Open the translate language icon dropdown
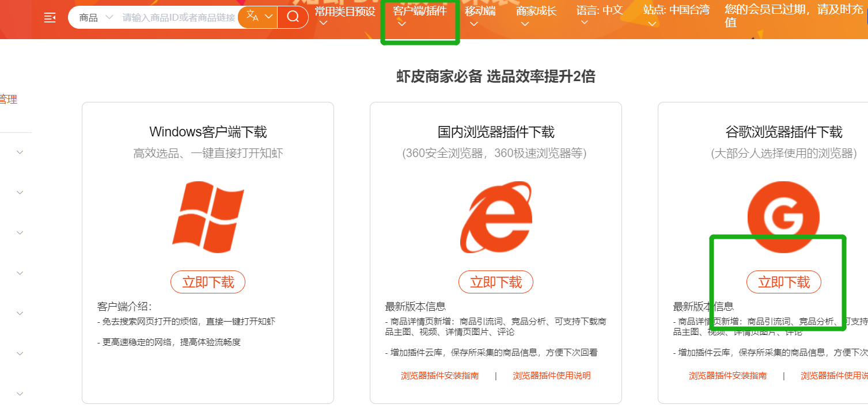This screenshot has width=868, height=416. tap(257, 17)
